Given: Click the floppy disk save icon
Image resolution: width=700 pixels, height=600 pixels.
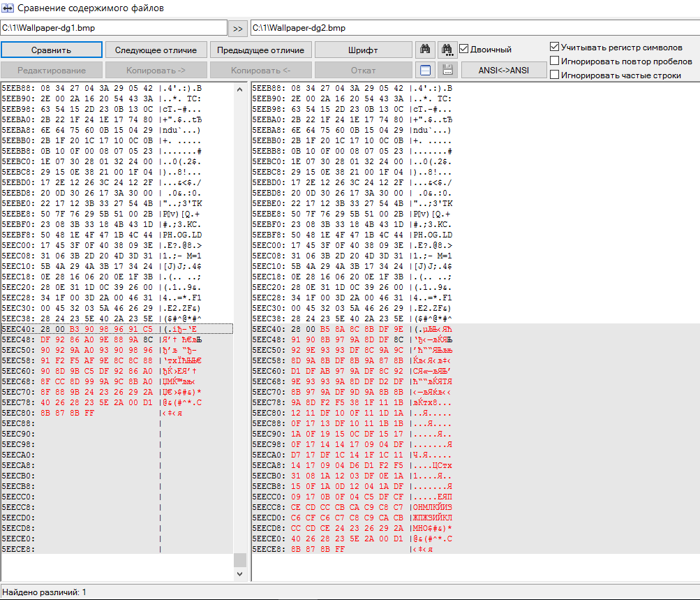Looking at the screenshot, I should [447, 70].
